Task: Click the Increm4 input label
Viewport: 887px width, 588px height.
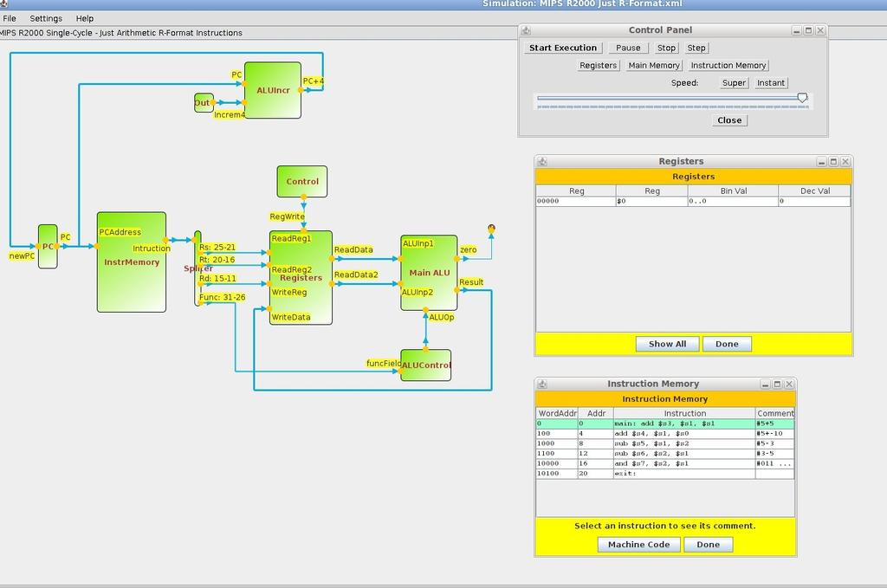Action: click(229, 115)
